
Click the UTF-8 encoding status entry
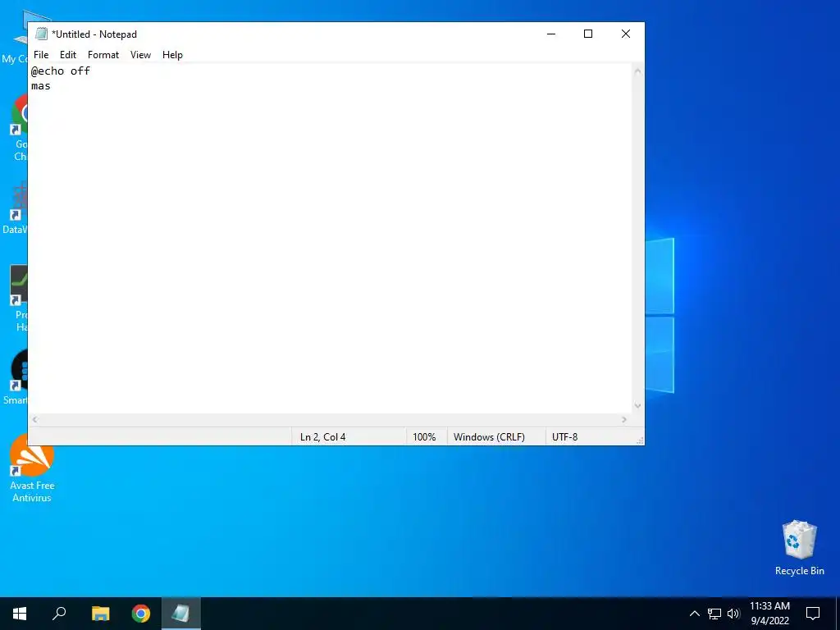[564, 437]
